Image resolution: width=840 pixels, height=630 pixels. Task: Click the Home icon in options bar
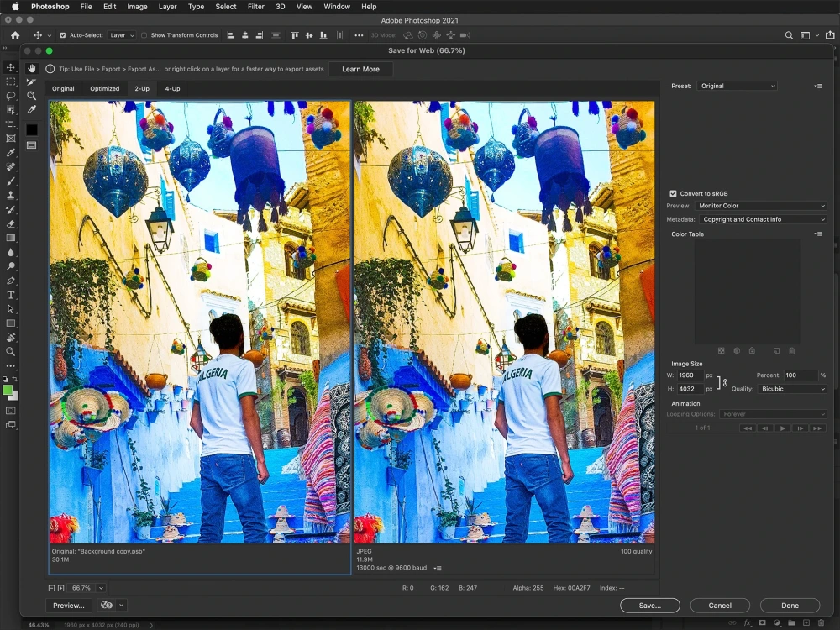(x=15, y=35)
